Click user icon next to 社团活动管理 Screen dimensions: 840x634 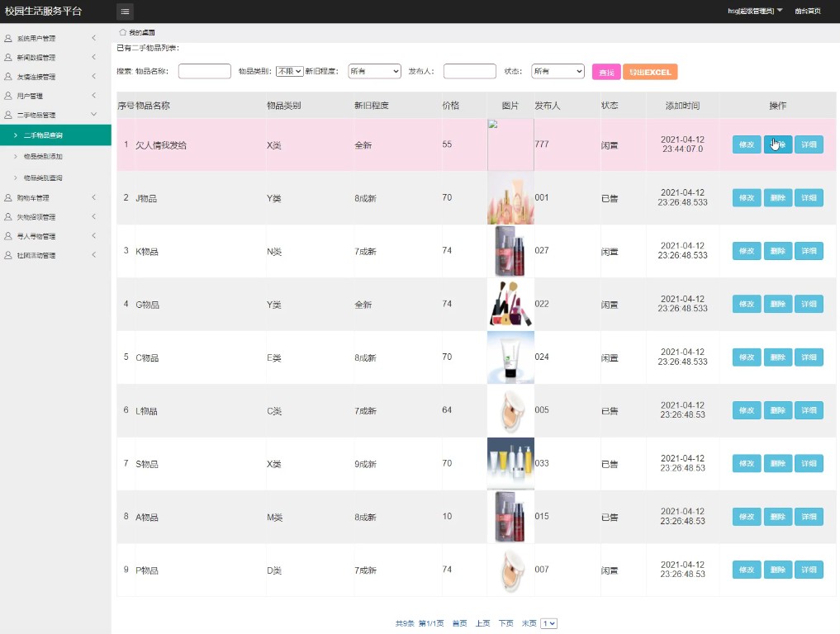click(x=8, y=255)
